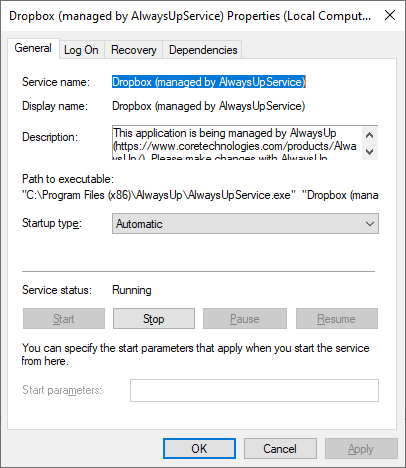The width and height of the screenshot is (406, 468).
Task: Click the Path to executable value
Action: [200, 195]
